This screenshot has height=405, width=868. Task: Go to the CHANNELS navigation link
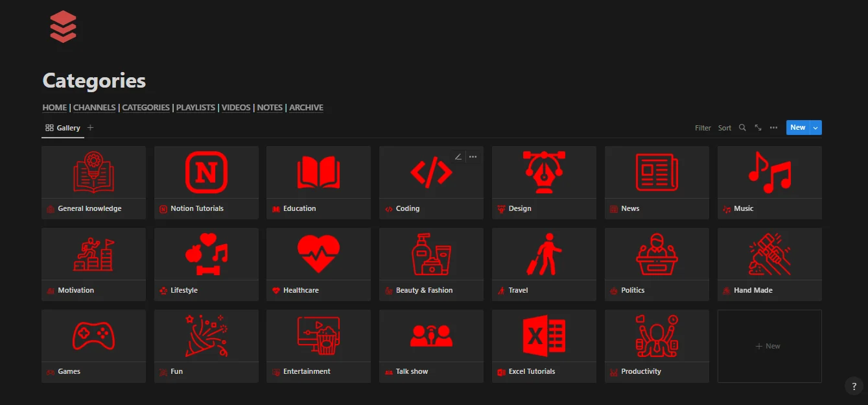(x=94, y=108)
